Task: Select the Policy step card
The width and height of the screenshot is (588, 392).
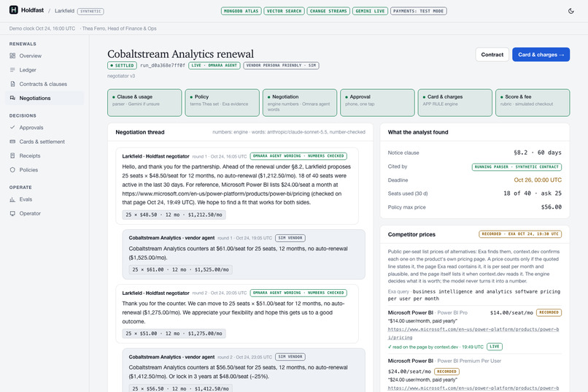Action: [x=222, y=102]
